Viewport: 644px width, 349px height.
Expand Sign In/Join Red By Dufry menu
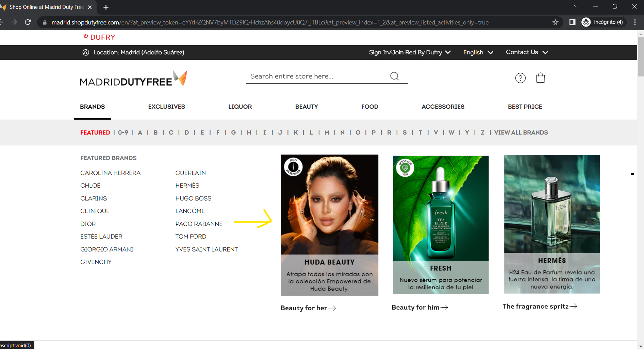click(x=410, y=52)
